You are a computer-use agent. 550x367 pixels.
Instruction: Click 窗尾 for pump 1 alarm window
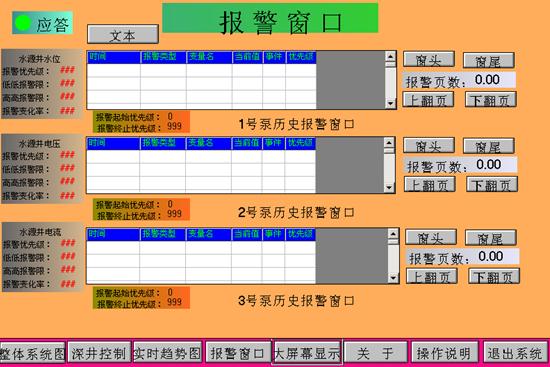(x=489, y=60)
